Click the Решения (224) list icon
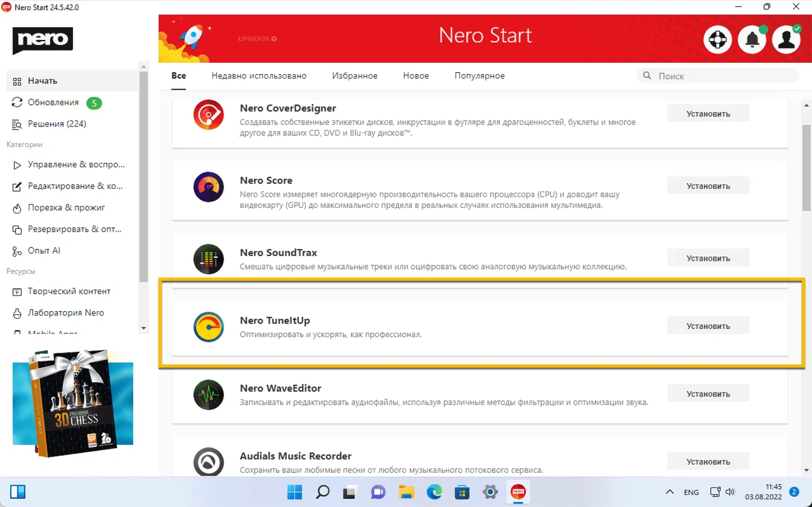Viewport: 812px width, 507px height. click(17, 124)
